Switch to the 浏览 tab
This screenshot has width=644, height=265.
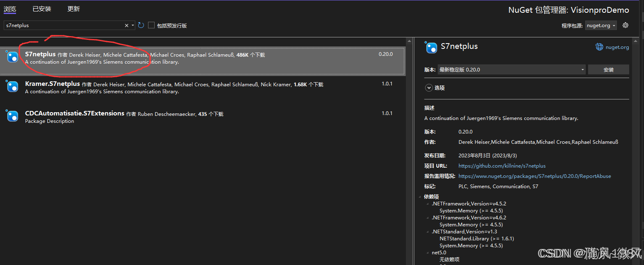(x=10, y=9)
